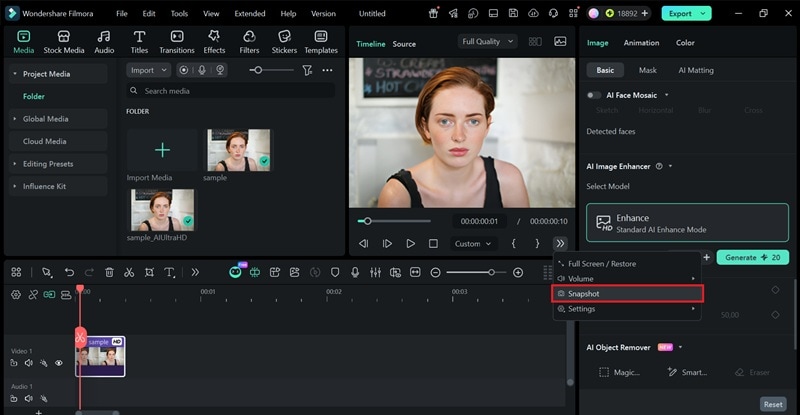Open the Stock Media panel
800x415 pixels.
coord(63,42)
